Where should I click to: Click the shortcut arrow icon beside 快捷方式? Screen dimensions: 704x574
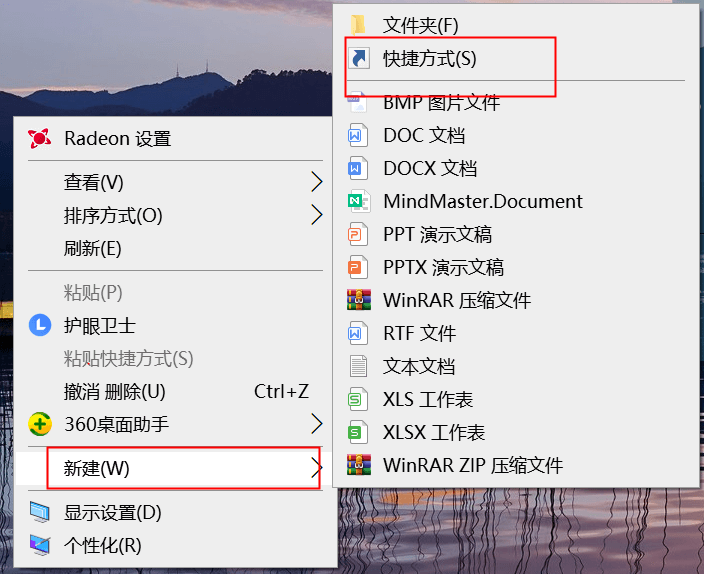pyautogui.click(x=359, y=58)
